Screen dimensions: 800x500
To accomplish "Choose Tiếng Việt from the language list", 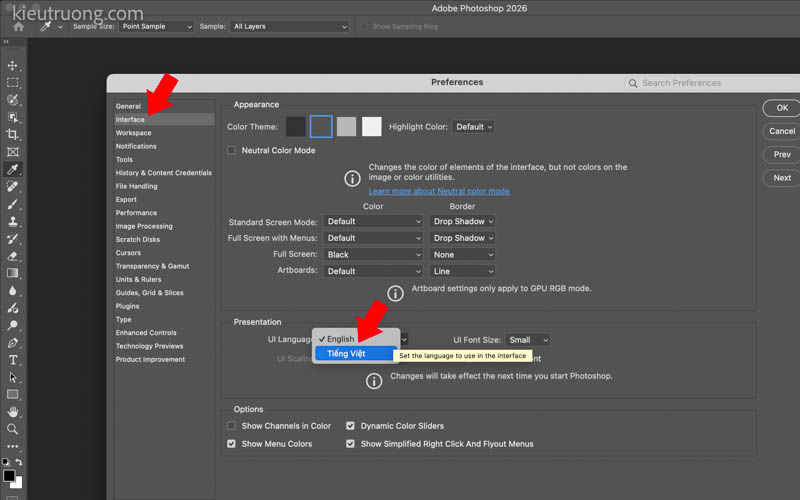I will pyautogui.click(x=355, y=354).
